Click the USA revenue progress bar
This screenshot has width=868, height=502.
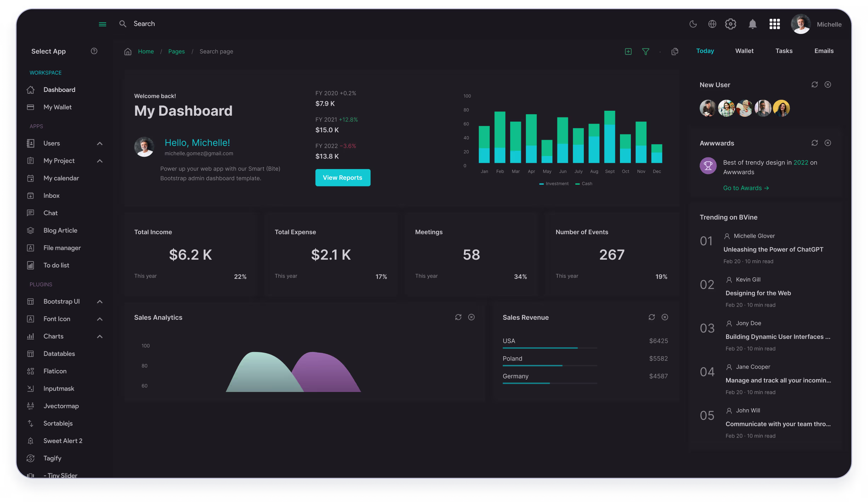pyautogui.click(x=550, y=348)
